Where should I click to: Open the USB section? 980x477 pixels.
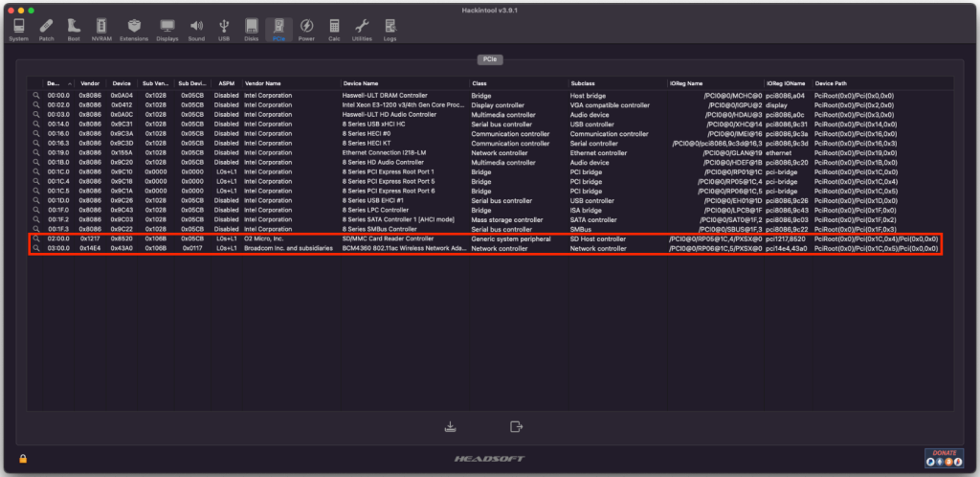click(224, 29)
